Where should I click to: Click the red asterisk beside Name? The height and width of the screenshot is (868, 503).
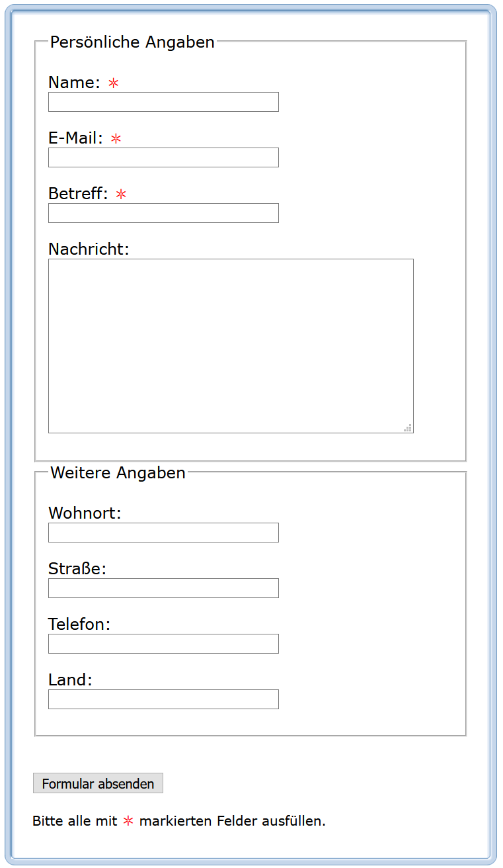coord(114,83)
